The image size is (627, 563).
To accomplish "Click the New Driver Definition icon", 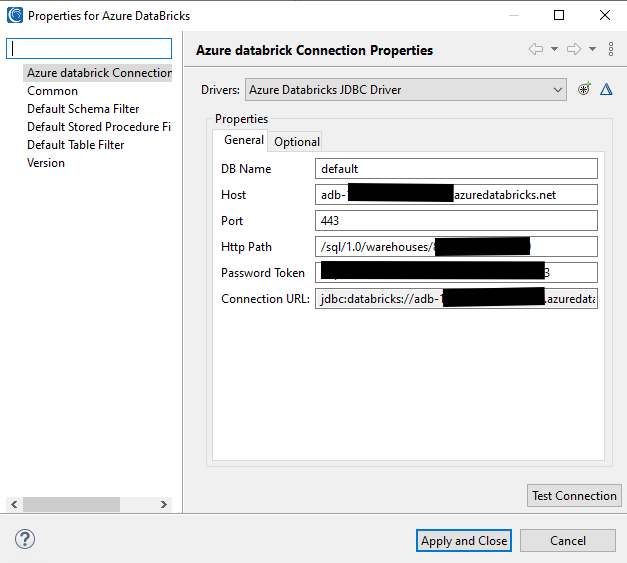I will [x=585, y=90].
